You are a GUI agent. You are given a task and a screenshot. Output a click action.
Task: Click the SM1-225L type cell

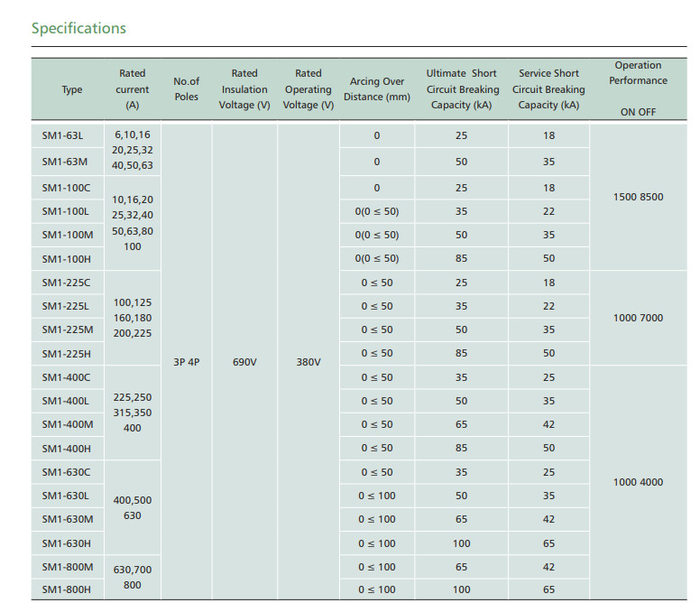pos(66,306)
